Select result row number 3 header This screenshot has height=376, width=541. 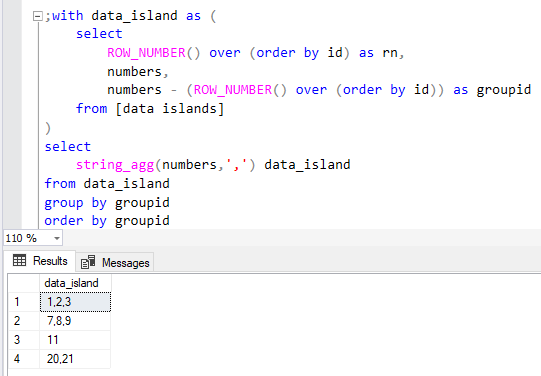coord(23,340)
